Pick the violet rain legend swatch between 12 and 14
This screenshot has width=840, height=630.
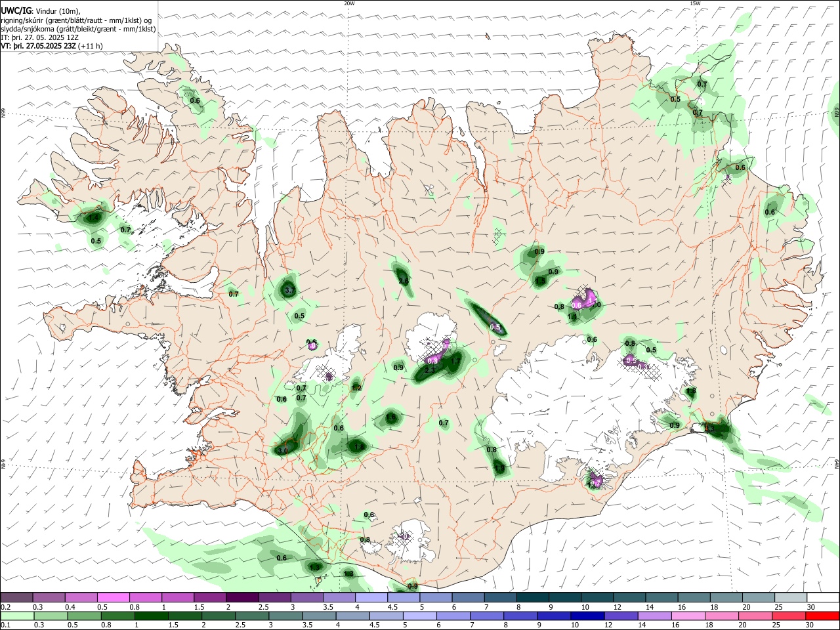620,616
